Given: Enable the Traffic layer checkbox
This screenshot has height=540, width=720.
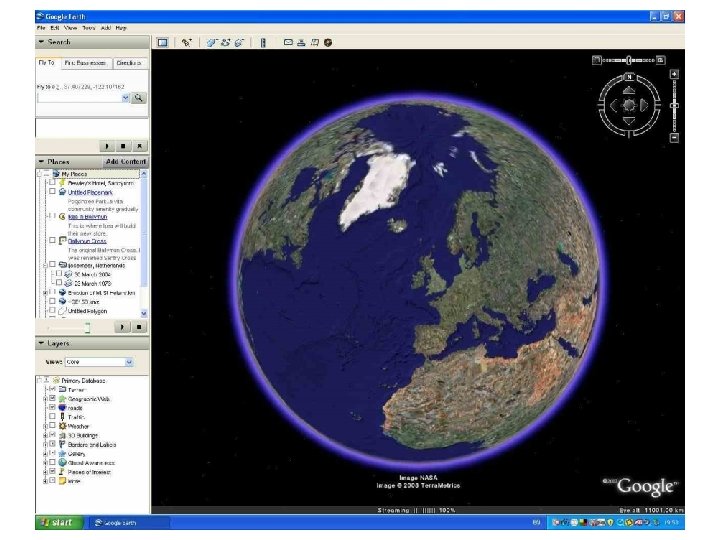Looking at the screenshot, I should coord(53,416).
